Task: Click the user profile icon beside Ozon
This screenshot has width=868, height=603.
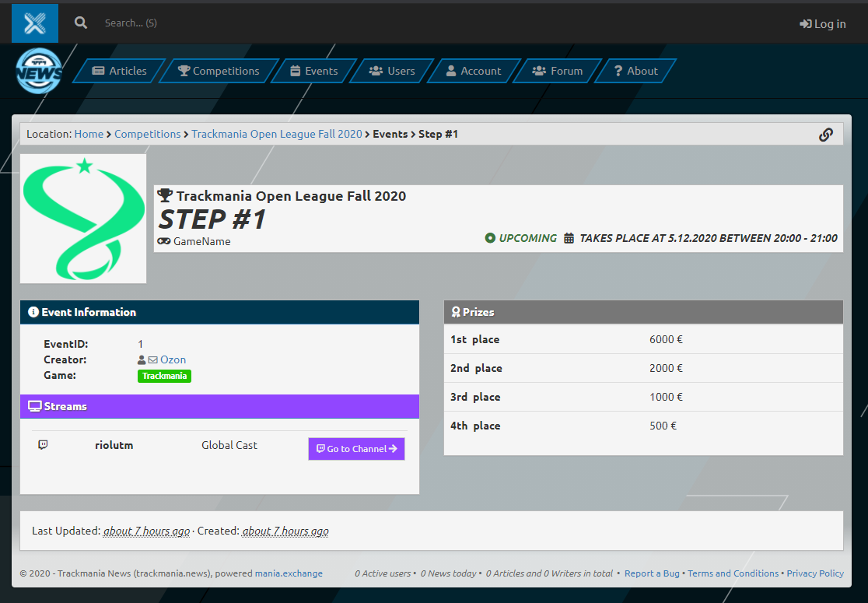Action: (142, 360)
